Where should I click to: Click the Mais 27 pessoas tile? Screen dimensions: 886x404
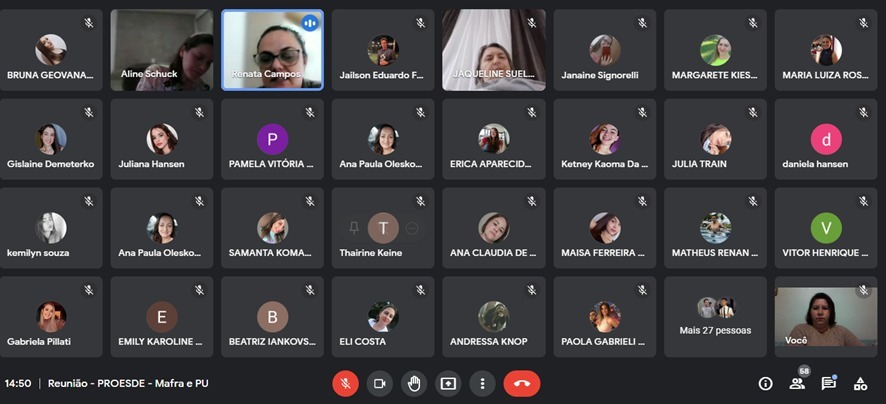point(715,316)
